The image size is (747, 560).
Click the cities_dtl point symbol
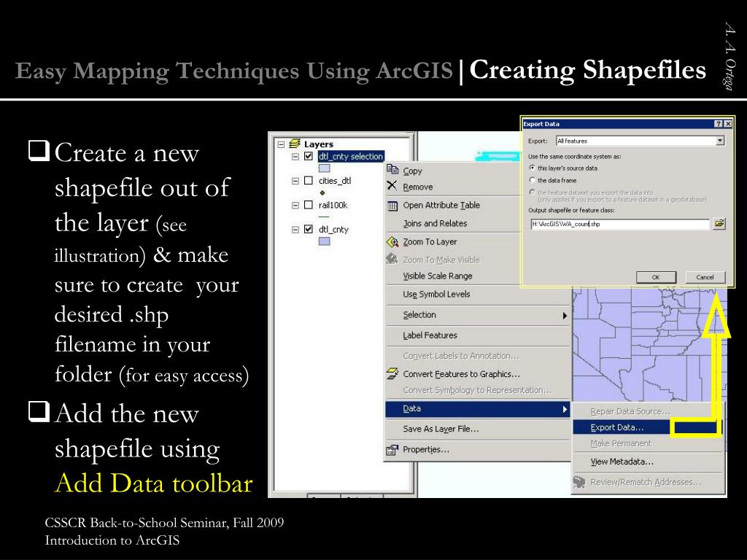point(322,192)
